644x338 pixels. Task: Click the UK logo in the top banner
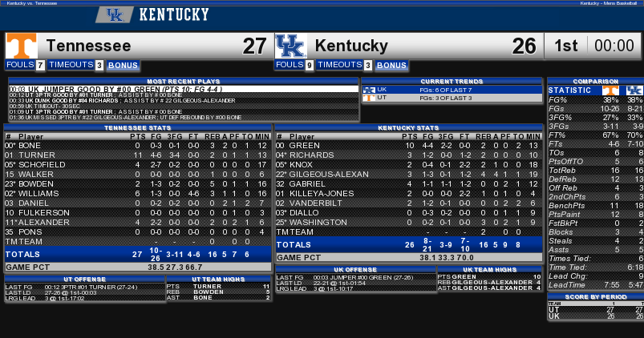coord(115,14)
